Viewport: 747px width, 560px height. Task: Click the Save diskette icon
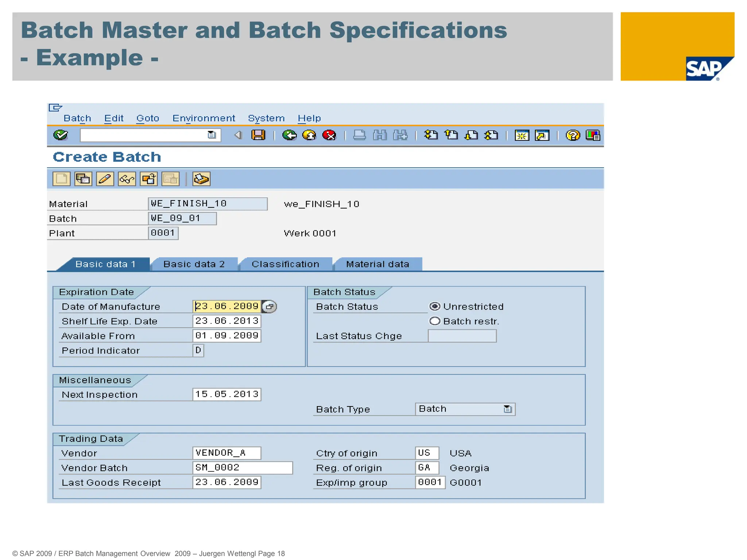258,135
